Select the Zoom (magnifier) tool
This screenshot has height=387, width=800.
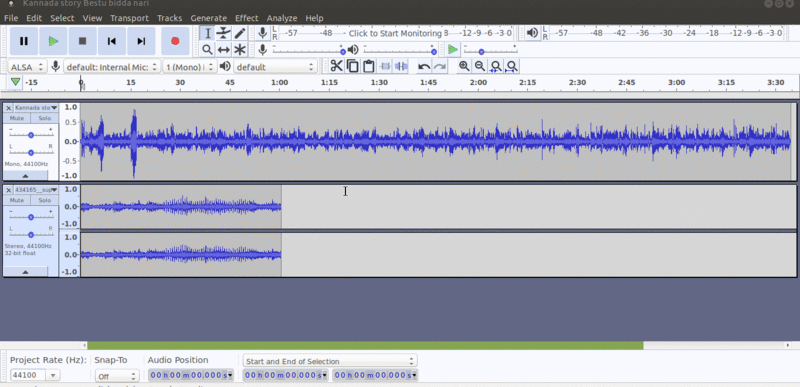tap(207, 49)
